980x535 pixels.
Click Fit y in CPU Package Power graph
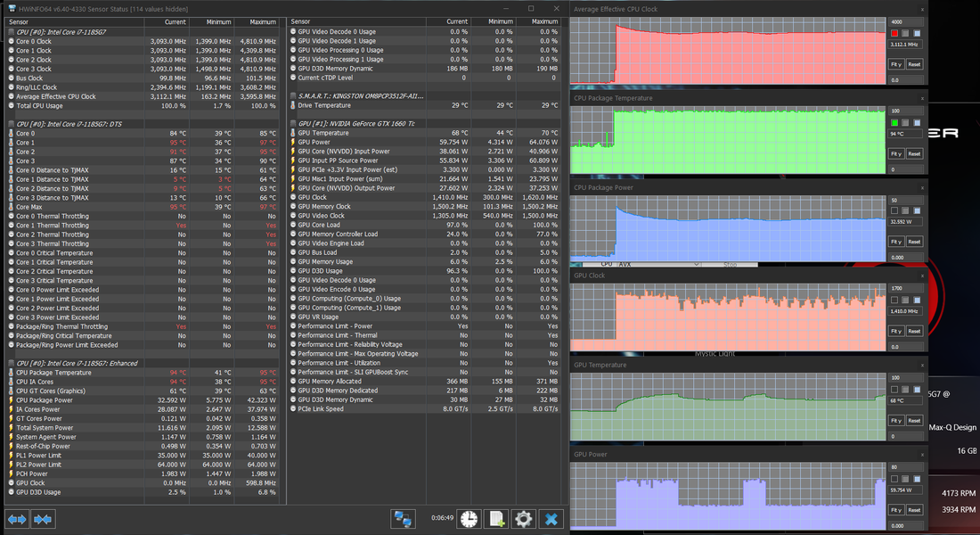[x=896, y=242]
